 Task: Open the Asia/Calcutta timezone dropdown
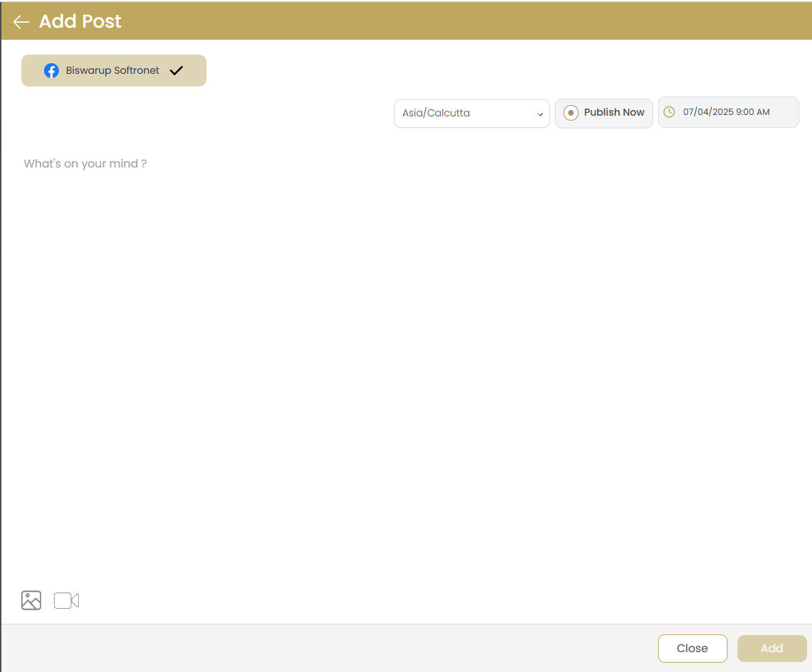(471, 113)
